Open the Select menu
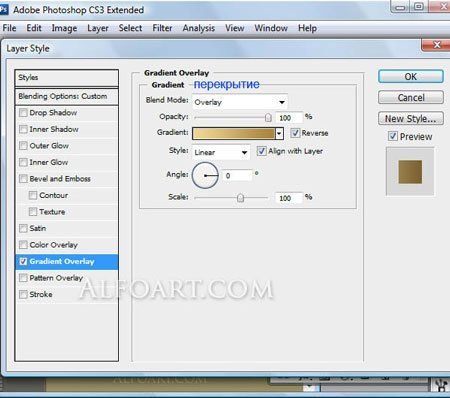The width and height of the screenshot is (450, 398). tap(130, 28)
